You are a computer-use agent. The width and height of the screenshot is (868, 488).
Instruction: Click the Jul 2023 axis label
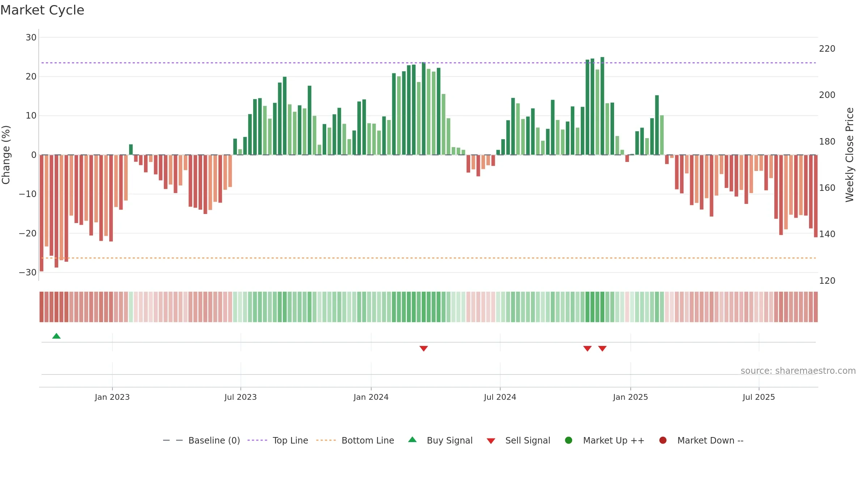click(x=241, y=397)
